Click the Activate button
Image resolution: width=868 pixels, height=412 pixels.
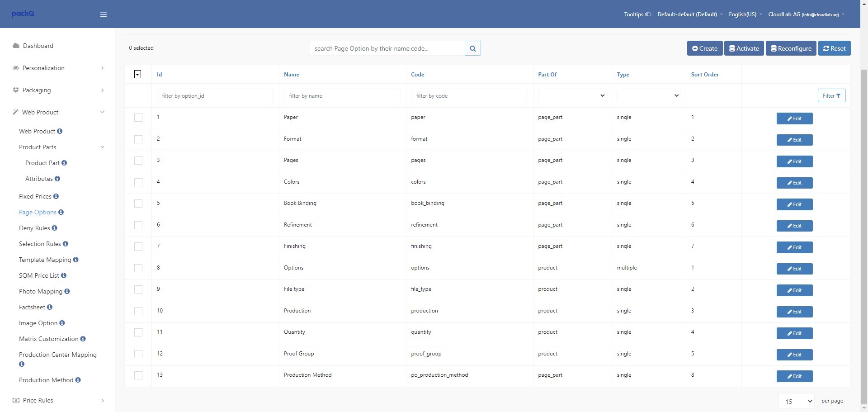tap(744, 48)
